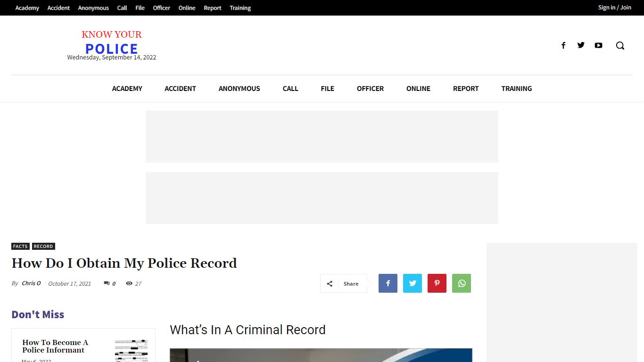Viewport: 644px width, 362px height.
Task: Click Academy in top black bar
Action: (x=27, y=8)
